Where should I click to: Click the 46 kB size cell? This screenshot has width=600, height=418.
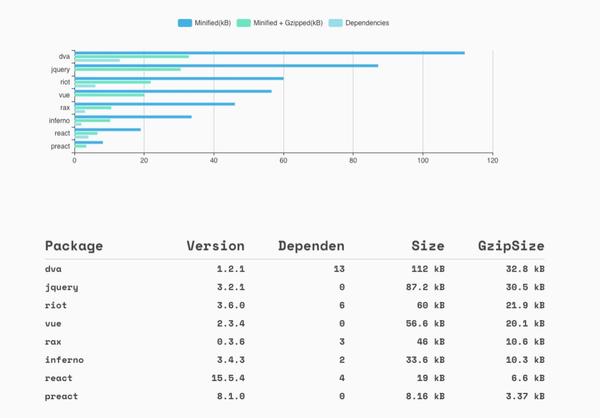click(x=431, y=342)
